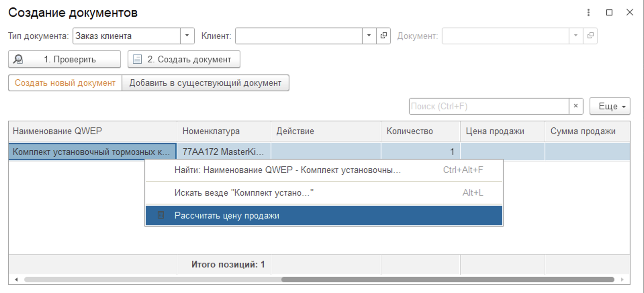Expand the Документ dropdown arrow
644x293 pixels.
576,36
